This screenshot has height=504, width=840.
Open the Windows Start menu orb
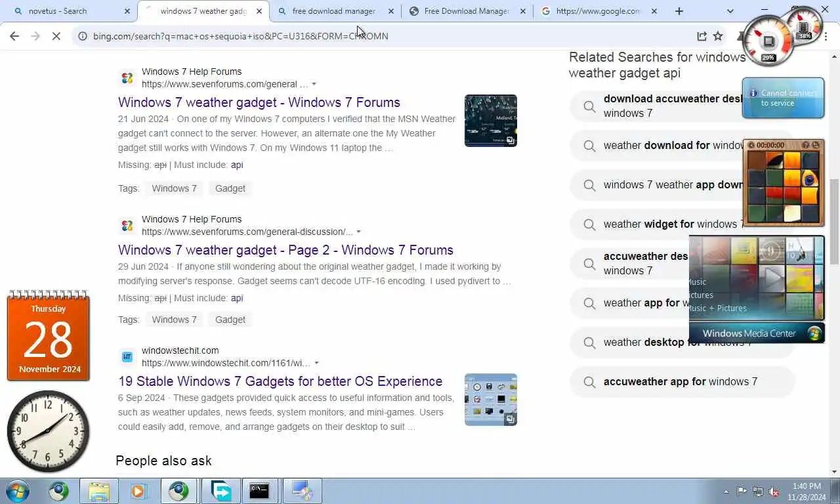click(18, 491)
